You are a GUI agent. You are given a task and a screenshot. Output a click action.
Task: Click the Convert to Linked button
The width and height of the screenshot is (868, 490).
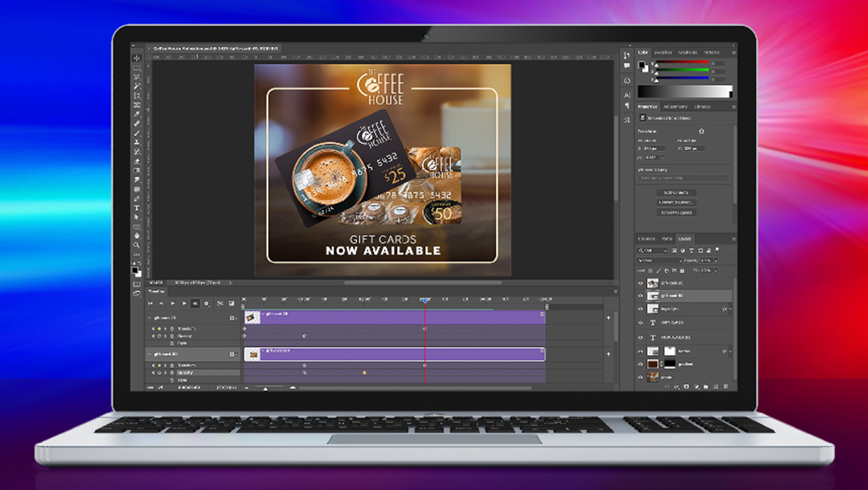(676, 202)
